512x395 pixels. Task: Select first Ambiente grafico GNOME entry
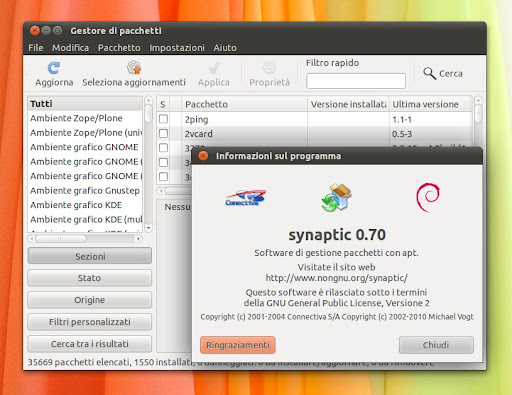pyautogui.click(x=85, y=147)
